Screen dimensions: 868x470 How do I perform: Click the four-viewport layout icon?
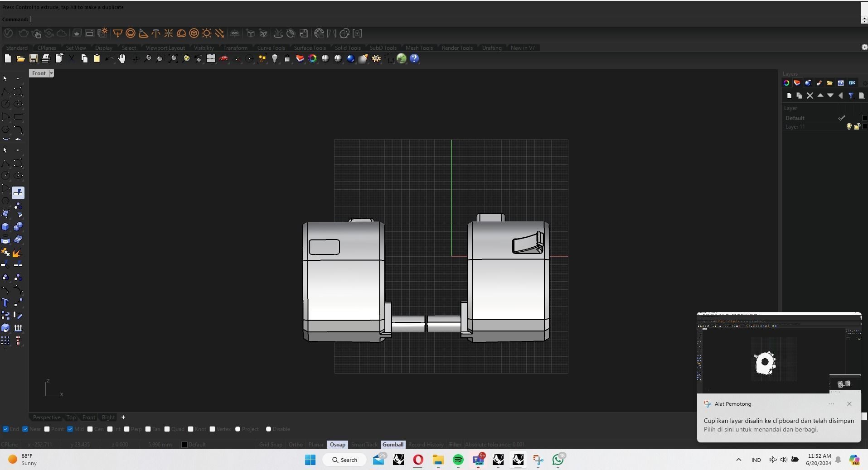point(211,59)
